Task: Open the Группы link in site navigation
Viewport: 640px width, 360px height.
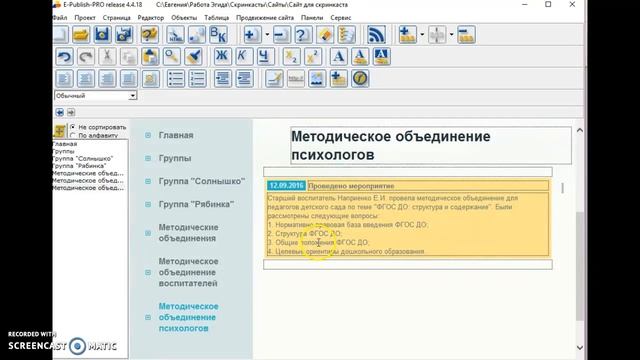Action: click(175, 158)
